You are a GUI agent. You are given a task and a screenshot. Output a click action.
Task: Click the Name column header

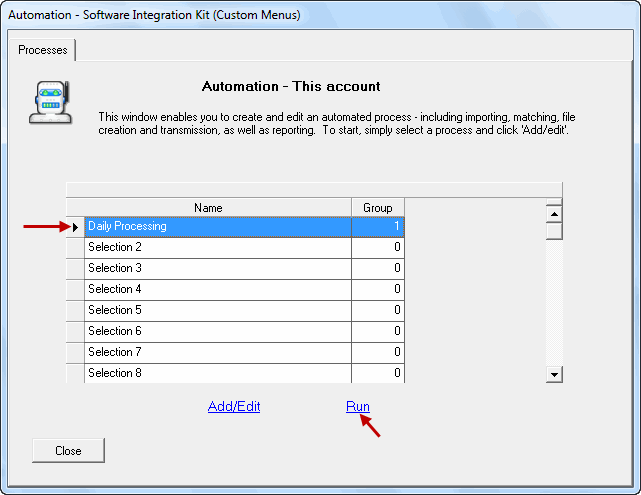208,208
